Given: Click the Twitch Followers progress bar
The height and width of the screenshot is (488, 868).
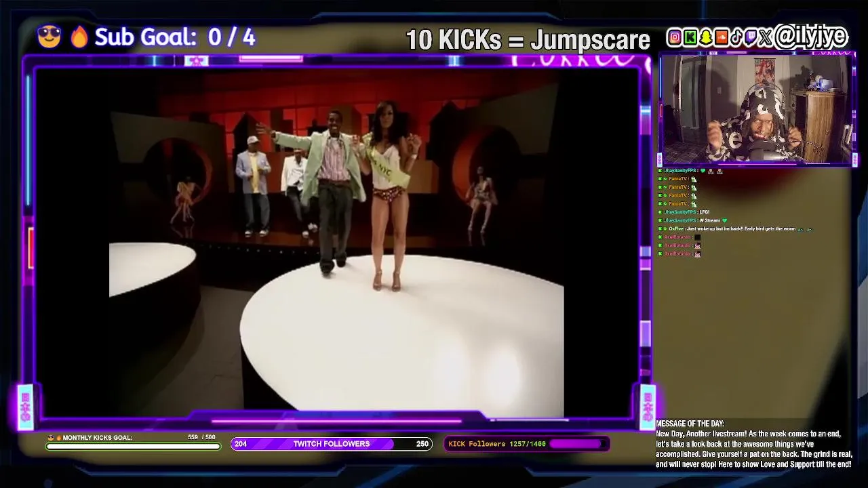Looking at the screenshot, I should pyautogui.click(x=332, y=444).
